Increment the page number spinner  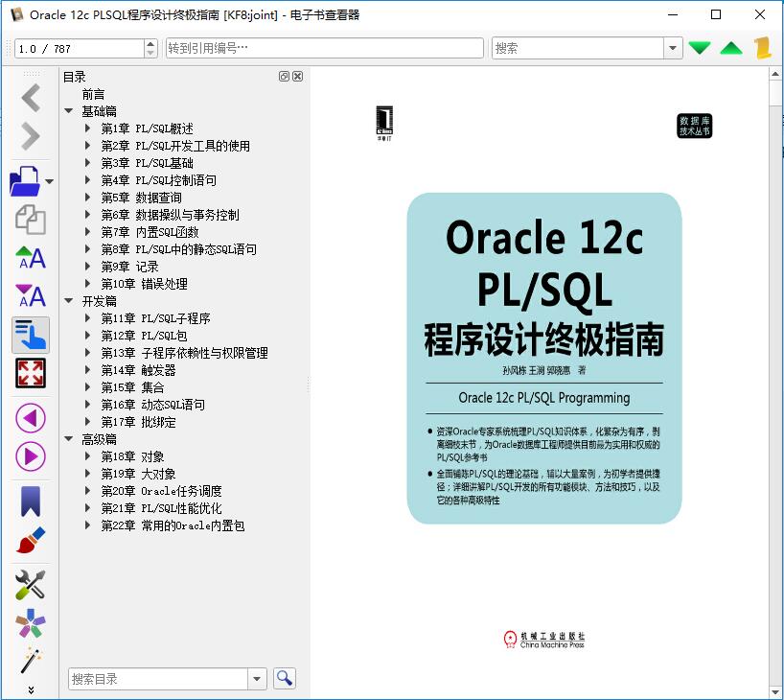(x=150, y=44)
